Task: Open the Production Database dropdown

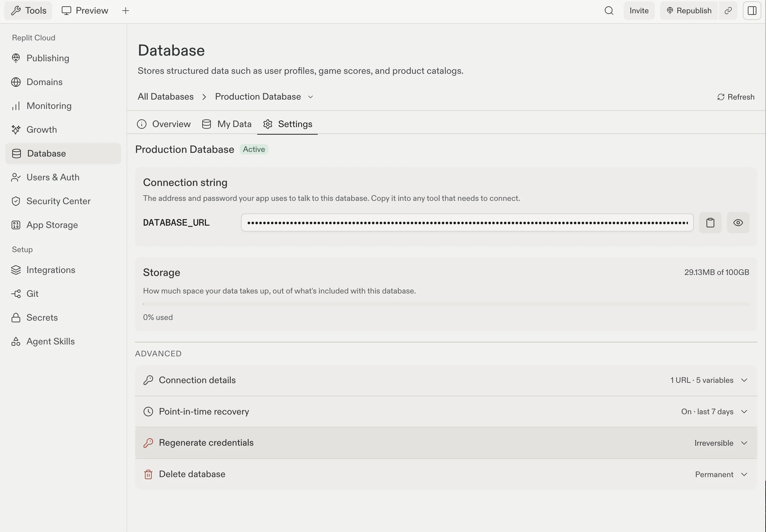Action: (x=264, y=97)
